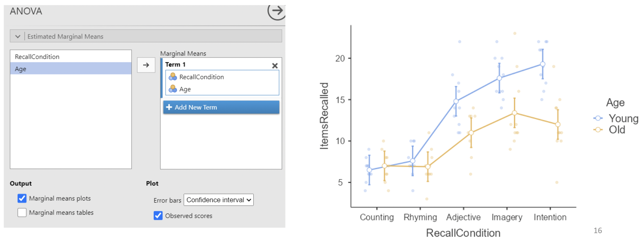Image resolution: width=644 pixels, height=239 pixels.
Task: Select the highlighted Age variable in the list
Action: click(x=21, y=69)
